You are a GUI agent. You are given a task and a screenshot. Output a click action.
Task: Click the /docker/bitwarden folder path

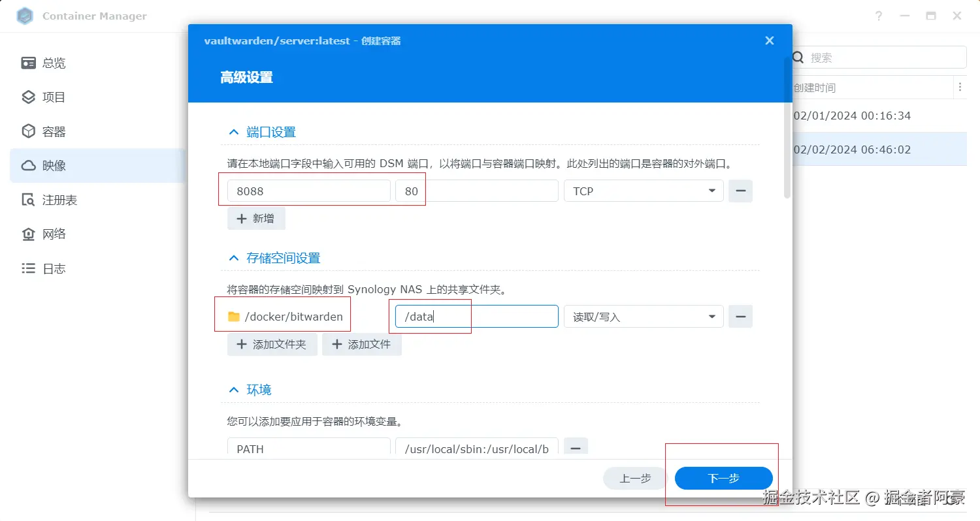pyautogui.click(x=293, y=317)
